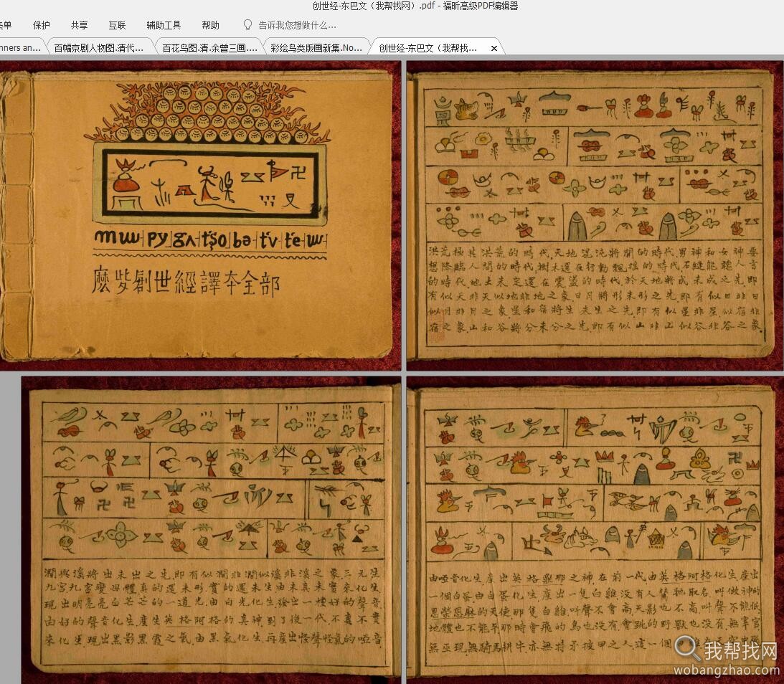Screen dimensions: 784x684
Task: Click the cover title 麽些創世經譯本全部
Action: [186, 281]
